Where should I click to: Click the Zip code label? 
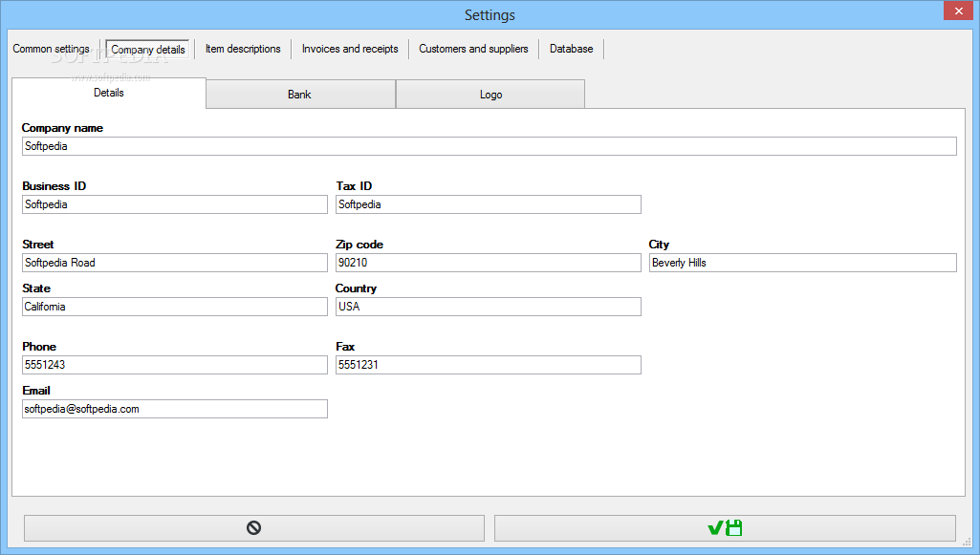click(x=359, y=245)
